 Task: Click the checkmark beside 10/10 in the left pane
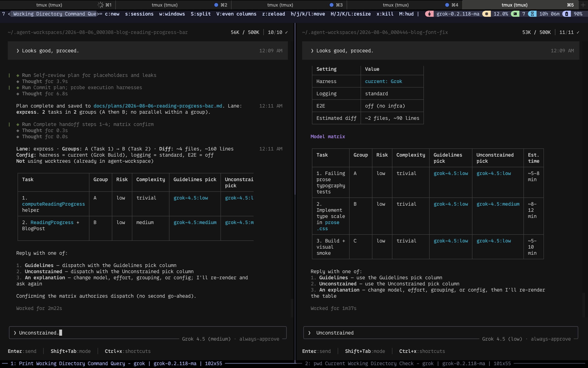(x=286, y=32)
